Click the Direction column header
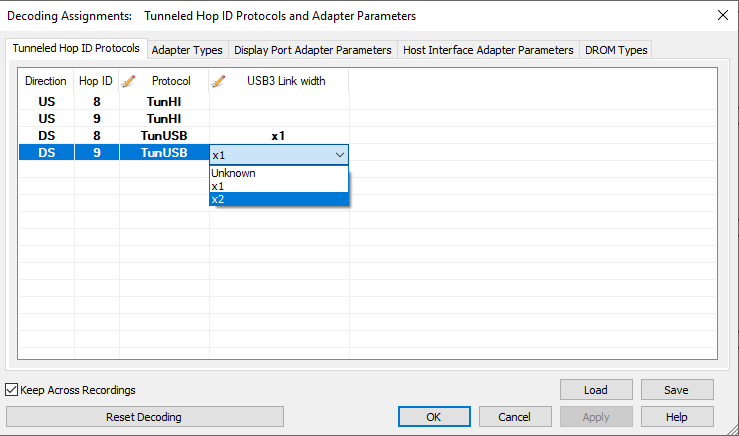The height and width of the screenshot is (436, 739). pyautogui.click(x=46, y=81)
